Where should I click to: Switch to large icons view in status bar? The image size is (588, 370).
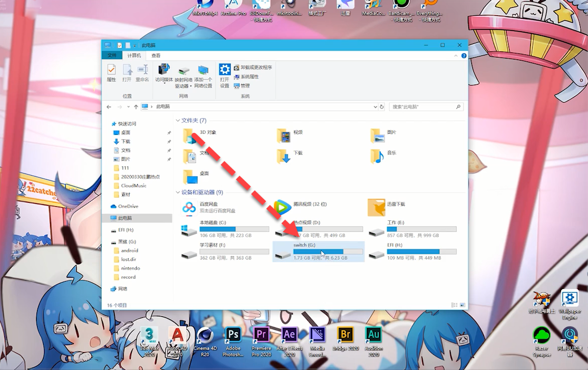click(462, 305)
